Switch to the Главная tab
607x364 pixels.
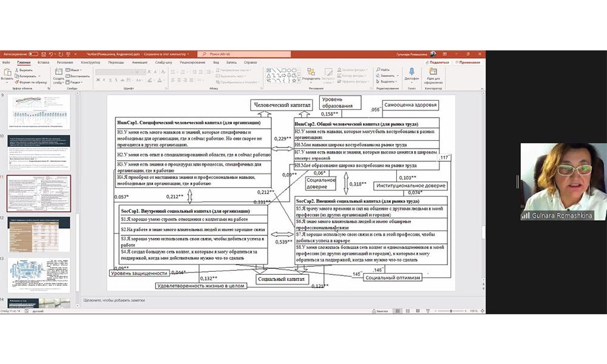point(24,62)
